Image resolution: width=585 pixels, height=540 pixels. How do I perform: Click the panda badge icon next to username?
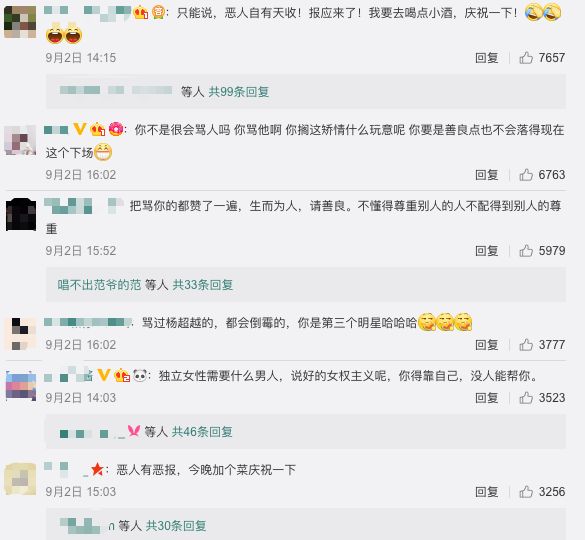click(140, 375)
